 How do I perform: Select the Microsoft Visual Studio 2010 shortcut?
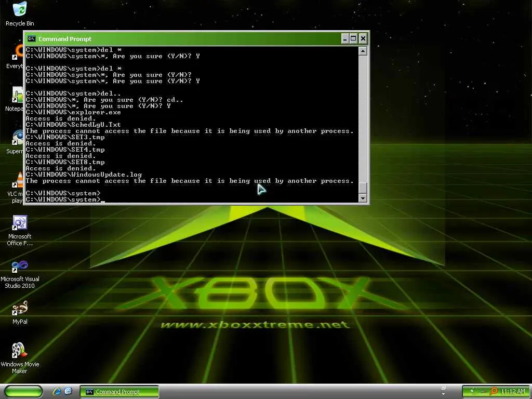(20, 274)
